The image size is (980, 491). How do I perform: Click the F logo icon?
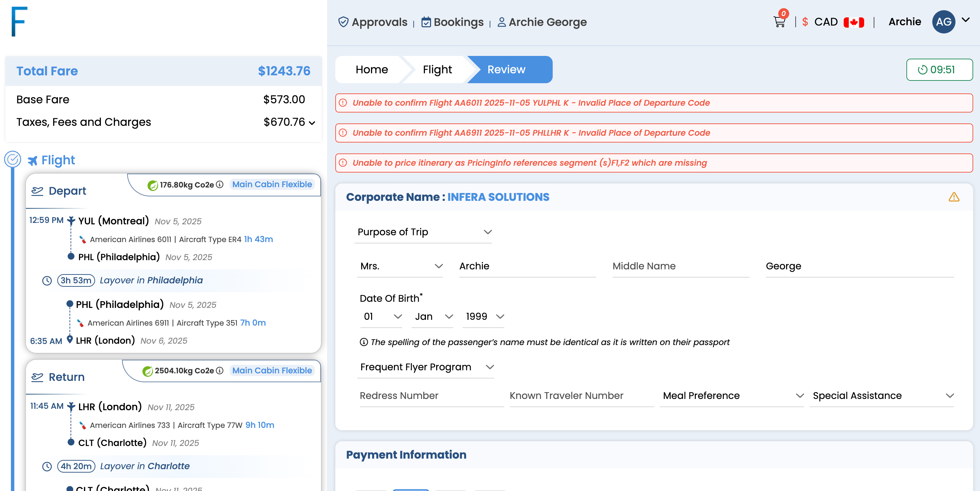tap(19, 21)
